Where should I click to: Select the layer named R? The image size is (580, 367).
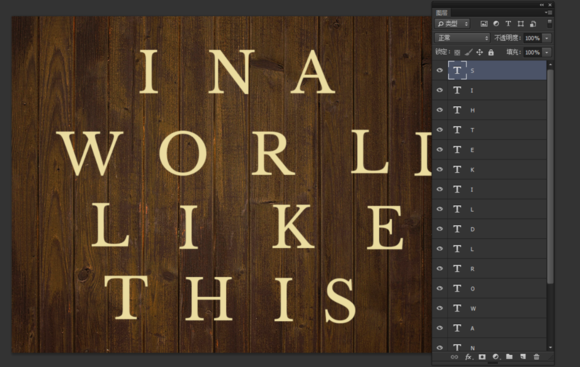coord(497,269)
